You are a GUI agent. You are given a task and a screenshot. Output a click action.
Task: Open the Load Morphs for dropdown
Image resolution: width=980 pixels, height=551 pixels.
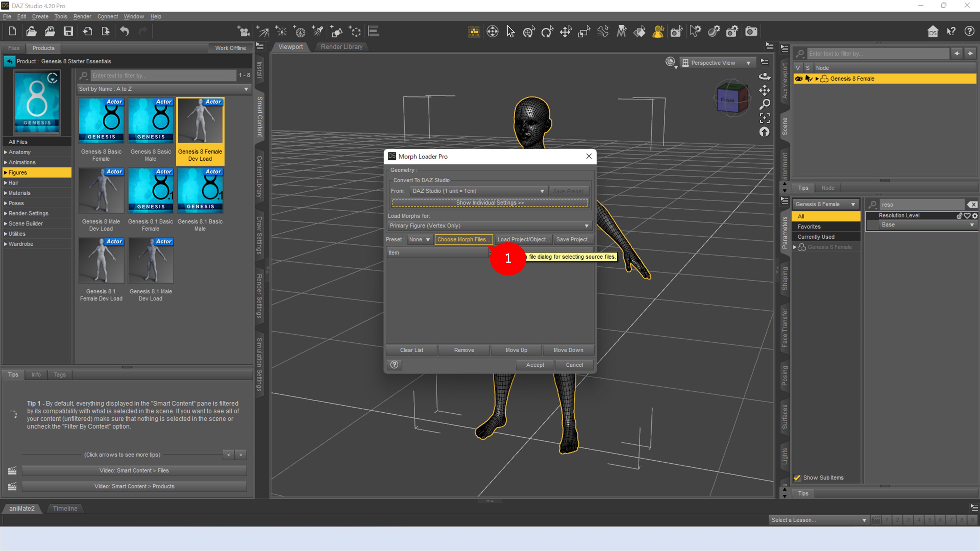tap(489, 226)
